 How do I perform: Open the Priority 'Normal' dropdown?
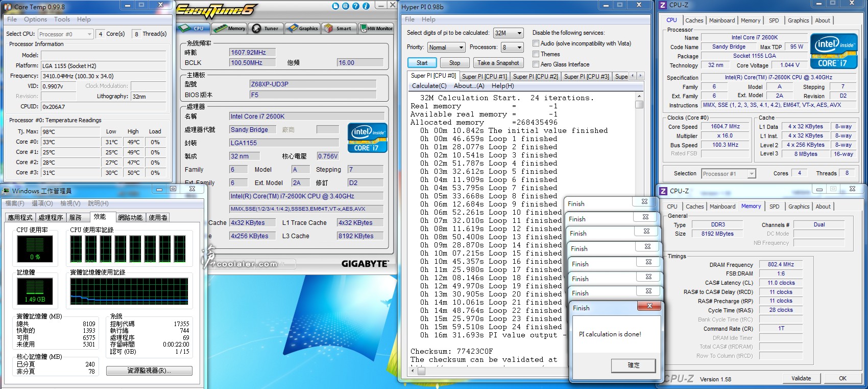(x=446, y=47)
